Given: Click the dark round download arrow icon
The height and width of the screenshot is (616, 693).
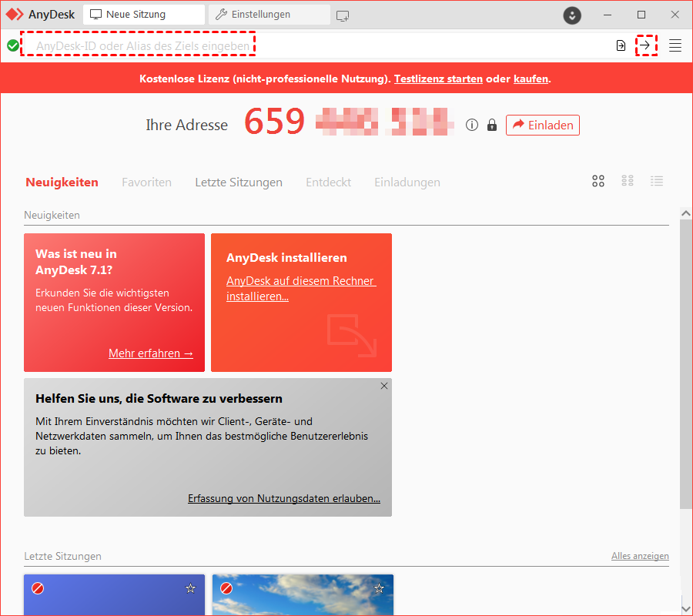Looking at the screenshot, I should [571, 15].
